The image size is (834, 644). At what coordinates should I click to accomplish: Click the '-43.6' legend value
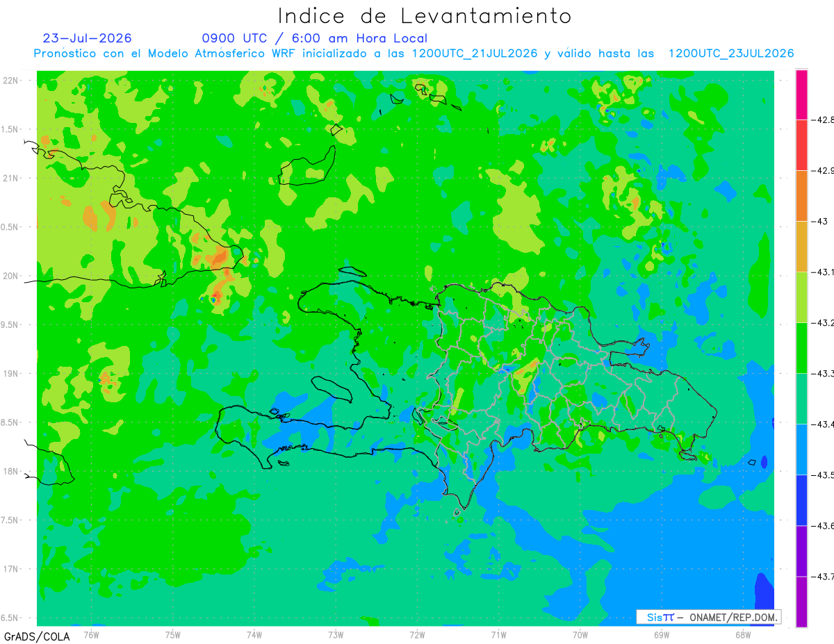[x=824, y=526]
